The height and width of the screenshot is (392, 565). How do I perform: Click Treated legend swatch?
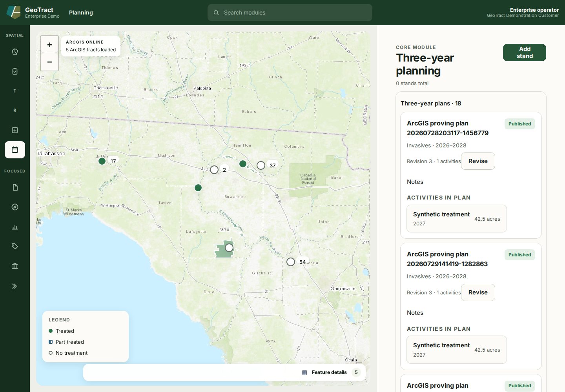click(x=51, y=331)
